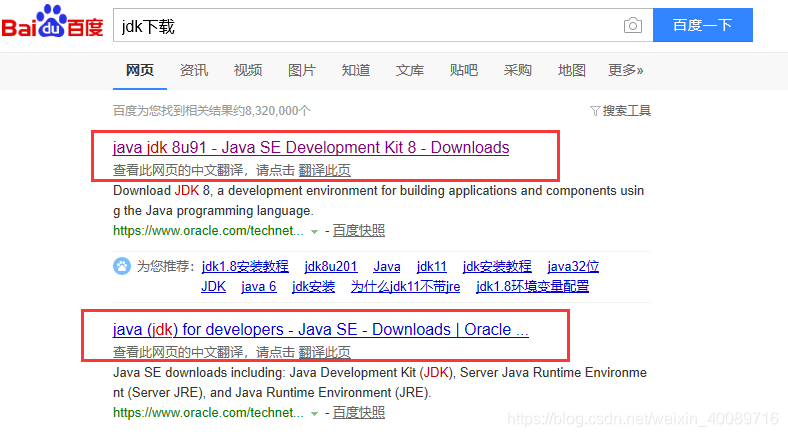The image size is (788, 437).
Task: Click the jdk11 suggestion link
Action: coord(432,266)
